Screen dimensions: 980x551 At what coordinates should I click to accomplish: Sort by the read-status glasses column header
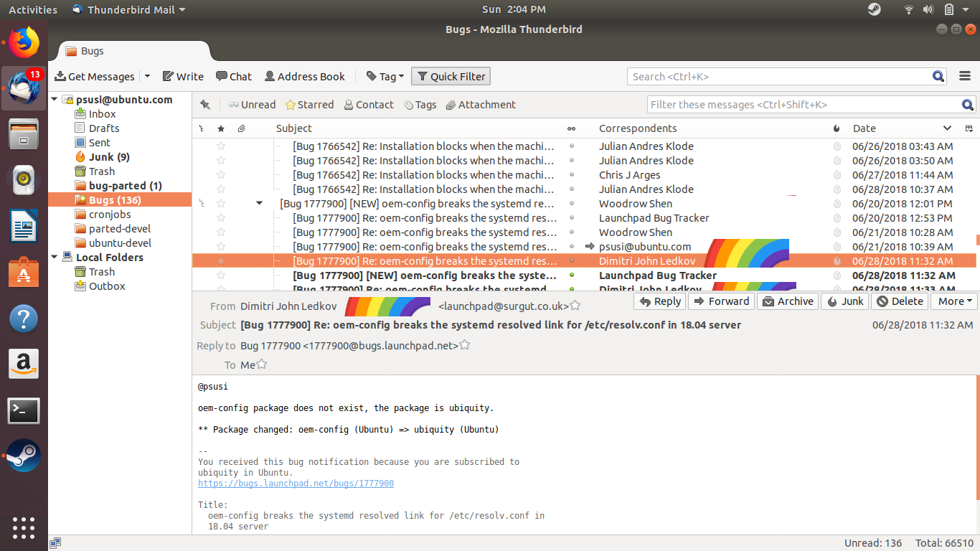[571, 128]
